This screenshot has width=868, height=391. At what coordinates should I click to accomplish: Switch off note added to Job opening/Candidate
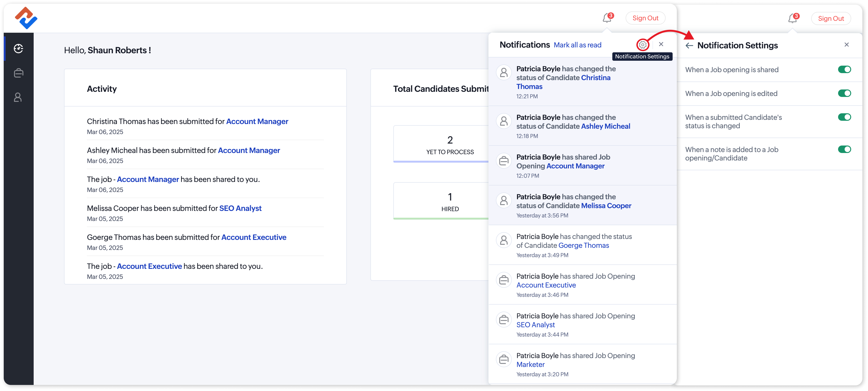tap(844, 149)
